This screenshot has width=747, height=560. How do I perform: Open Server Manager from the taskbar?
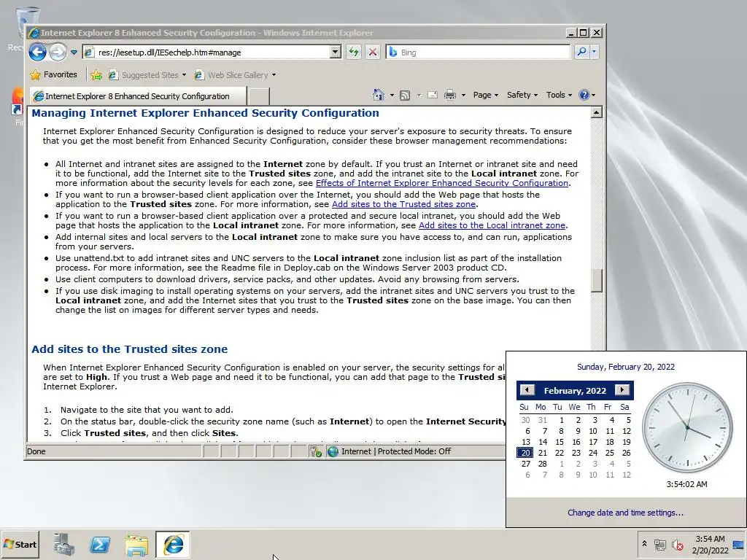64,544
